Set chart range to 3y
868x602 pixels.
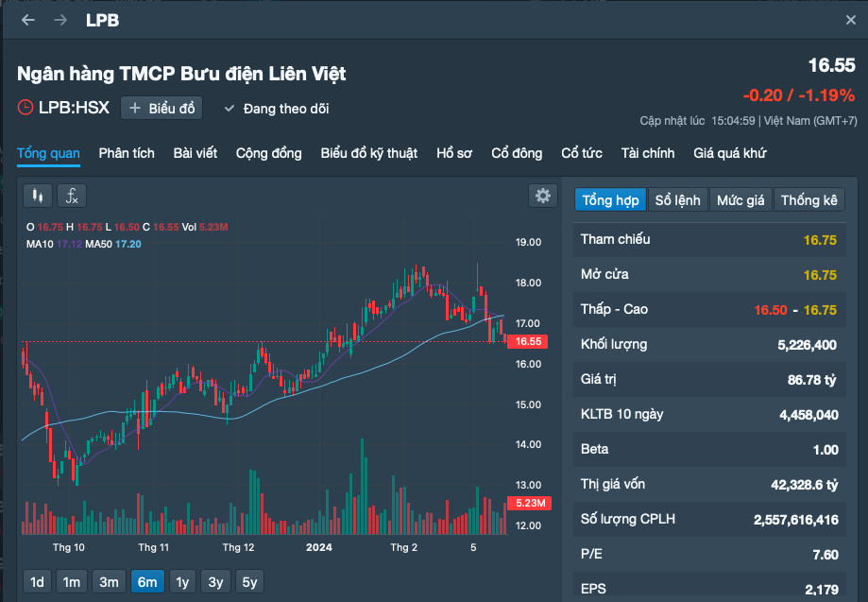[216, 582]
